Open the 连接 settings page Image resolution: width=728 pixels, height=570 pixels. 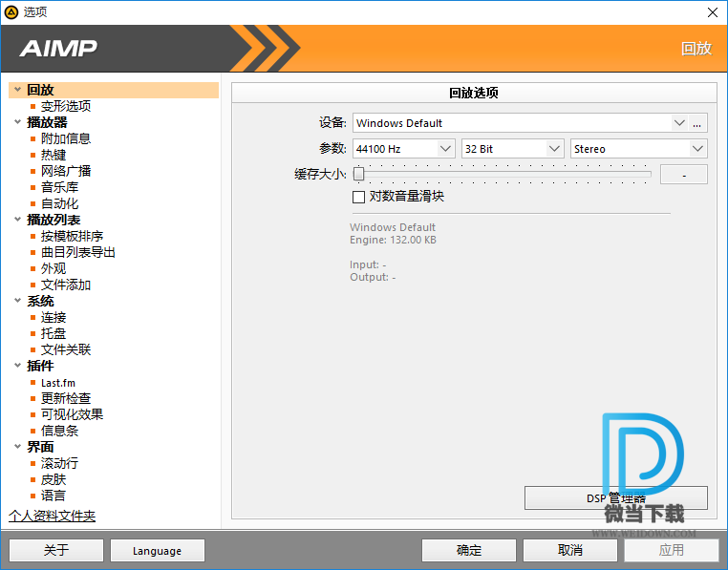[x=54, y=317]
